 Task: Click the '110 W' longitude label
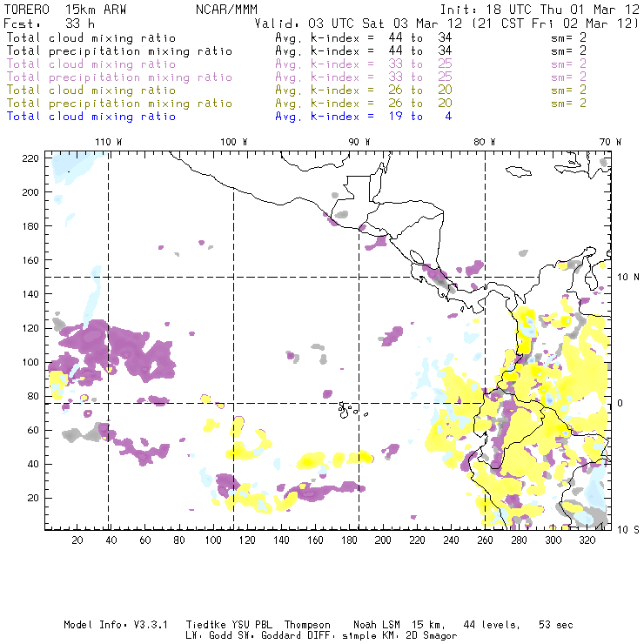click(x=109, y=142)
